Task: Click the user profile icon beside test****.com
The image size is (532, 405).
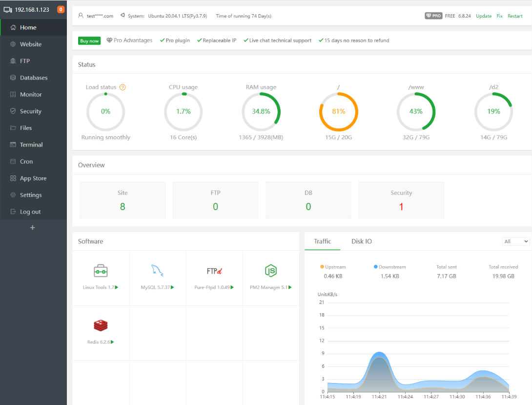Action: (x=81, y=16)
